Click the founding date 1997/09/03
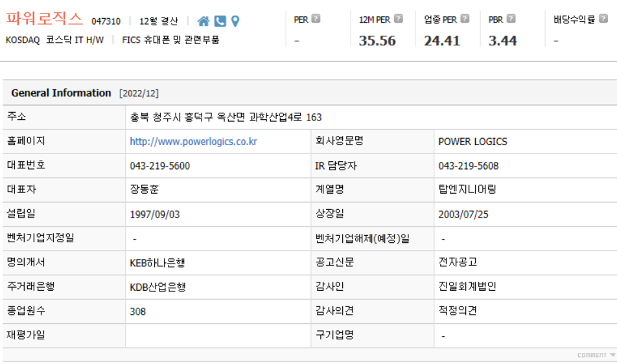Screen dimensions: 617x364 [x=155, y=214]
